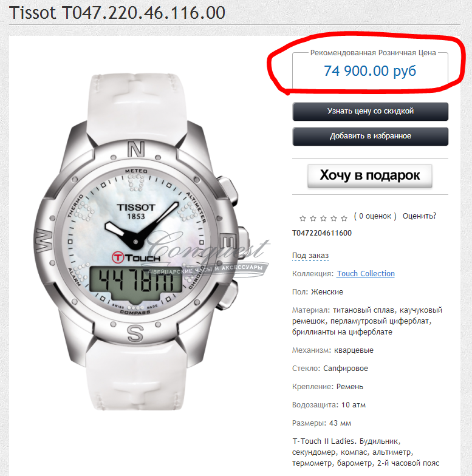Click the Tissot T047.220.46.116.00 title

117,13
